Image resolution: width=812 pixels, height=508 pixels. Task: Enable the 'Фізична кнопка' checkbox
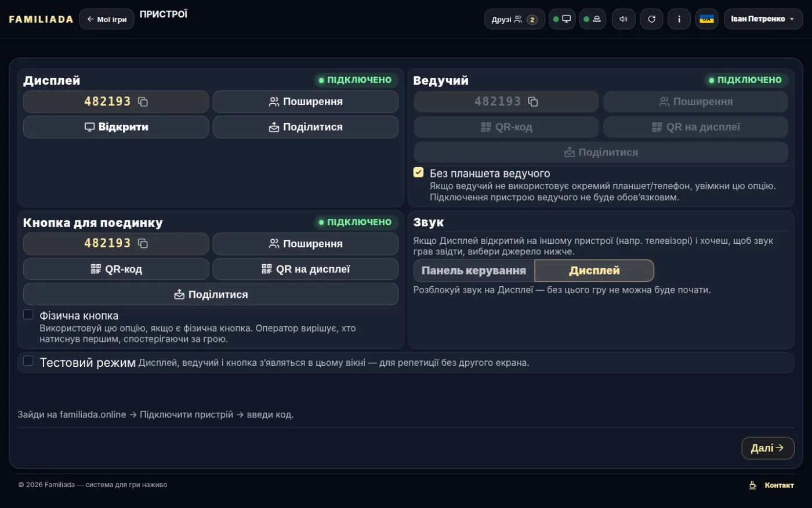pyautogui.click(x=28, y=314)
